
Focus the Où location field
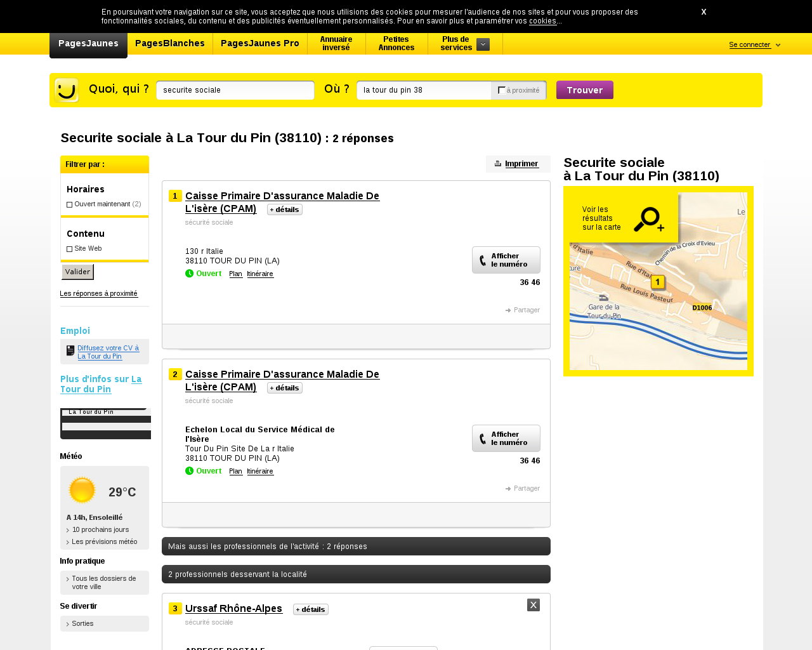424,90
